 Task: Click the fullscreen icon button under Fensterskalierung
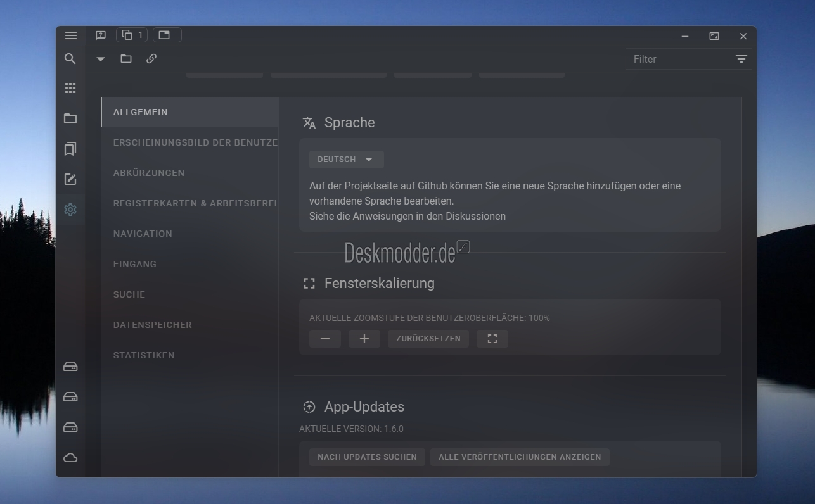(x=492, y=339)
